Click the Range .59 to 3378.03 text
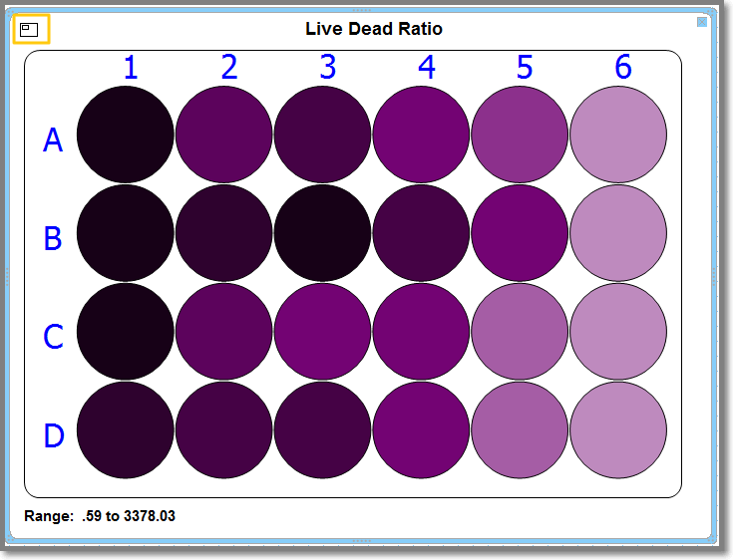Image resolution: width=733 pixels, height=560 pixels. 100,516
